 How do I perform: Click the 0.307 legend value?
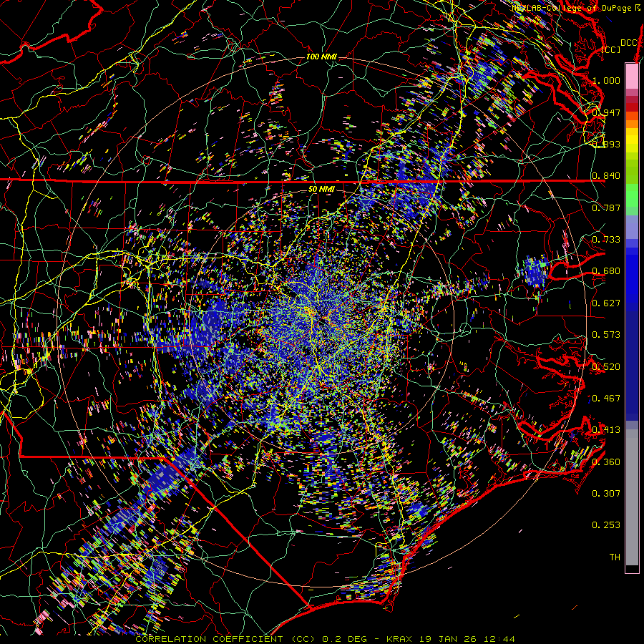[606, 494]
